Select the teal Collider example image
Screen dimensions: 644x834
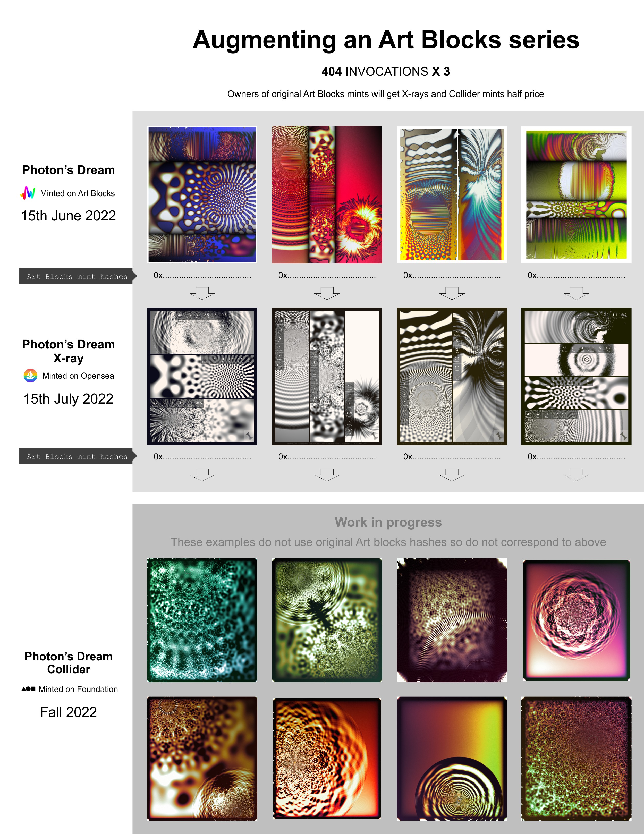pos(202,620)
